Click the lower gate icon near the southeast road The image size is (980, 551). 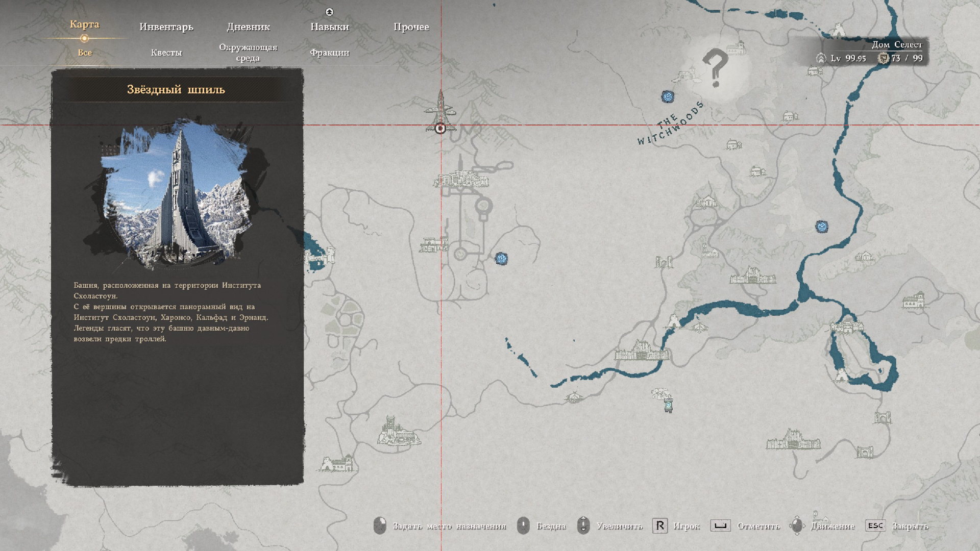(865, 452)
